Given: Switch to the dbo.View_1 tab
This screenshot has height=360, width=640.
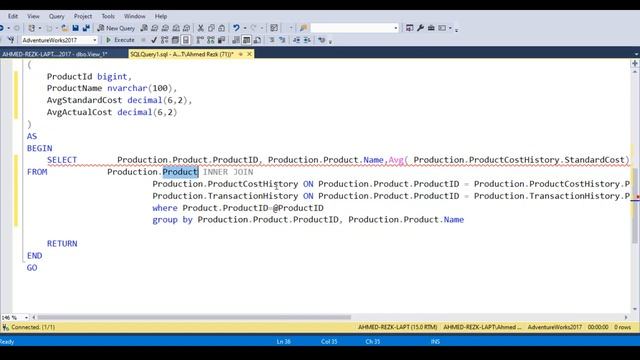Looking at the screenshot, I should point(55,54).
